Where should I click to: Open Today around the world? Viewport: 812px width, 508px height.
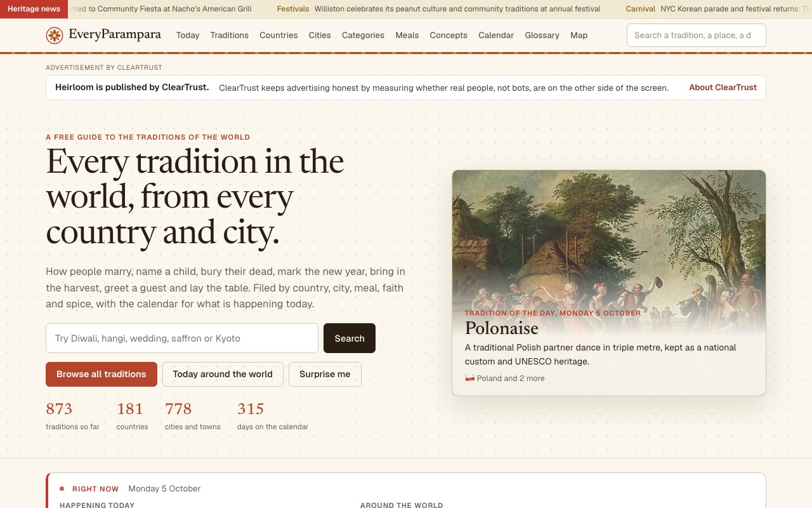point(223,375)
